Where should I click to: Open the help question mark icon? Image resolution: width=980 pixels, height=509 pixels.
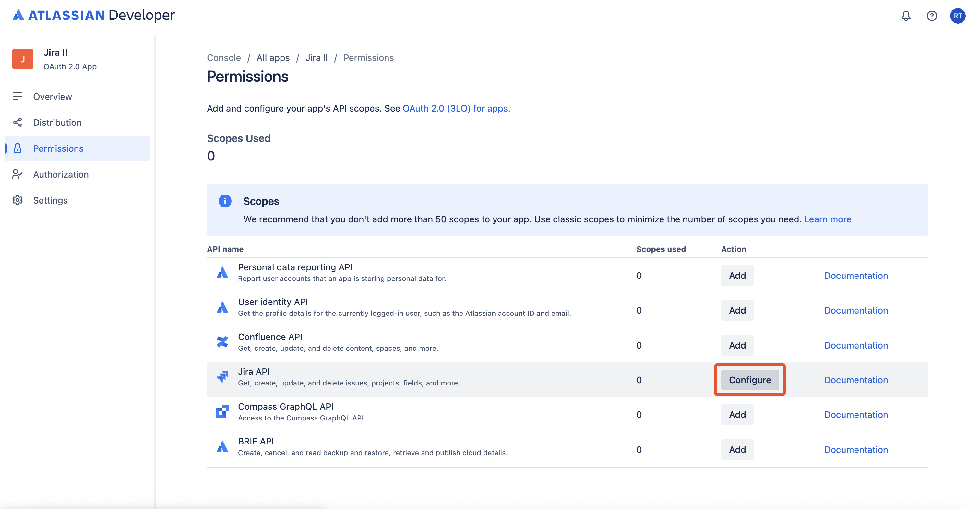point(932,16)
